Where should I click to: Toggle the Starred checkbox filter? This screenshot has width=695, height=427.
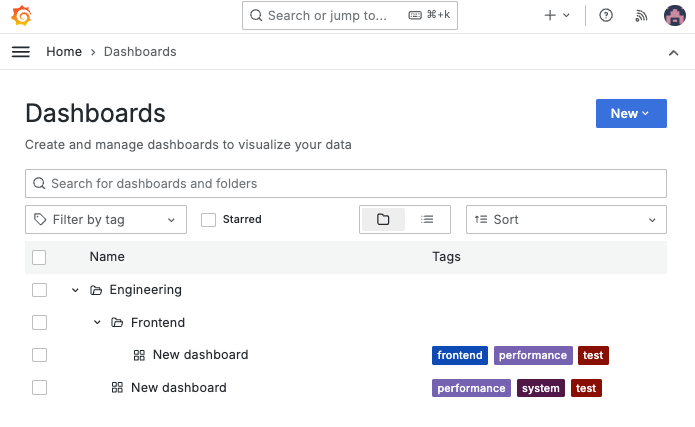point(209,220)
